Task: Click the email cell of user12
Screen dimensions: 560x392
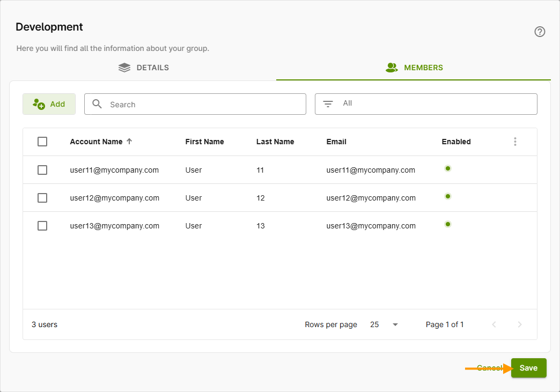Action: 371,198
